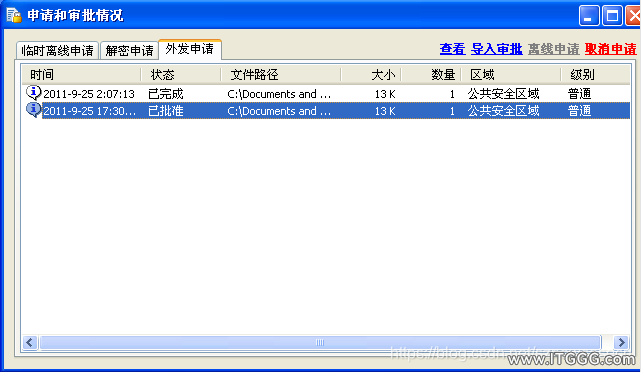Image resolution: width=641 pixels, height=372 pixels.
Task: Click the horizontal scrollbar thumb
Action: [x=320, y=342]
